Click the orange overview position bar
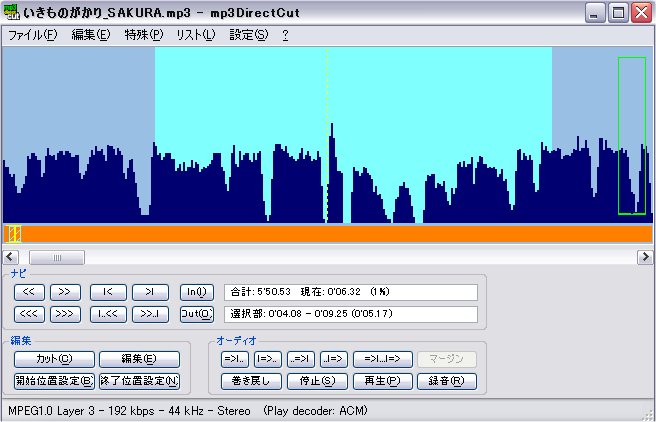 pos(328,234)
